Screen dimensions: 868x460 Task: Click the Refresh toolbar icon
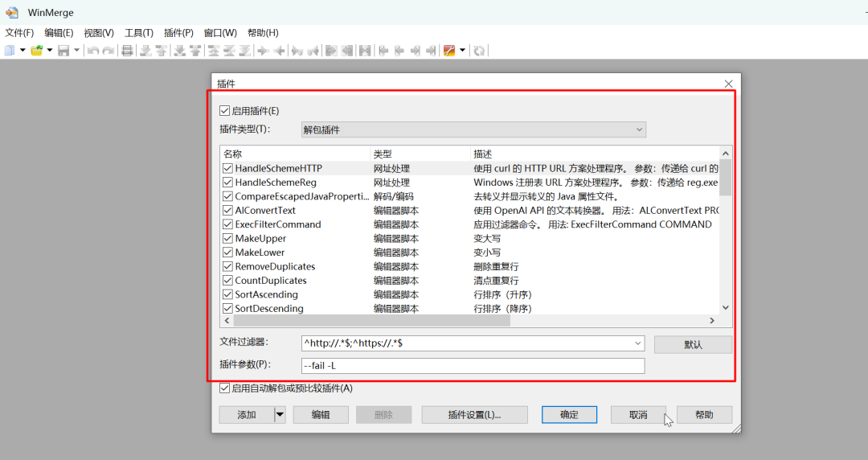[x=479, y=51]
